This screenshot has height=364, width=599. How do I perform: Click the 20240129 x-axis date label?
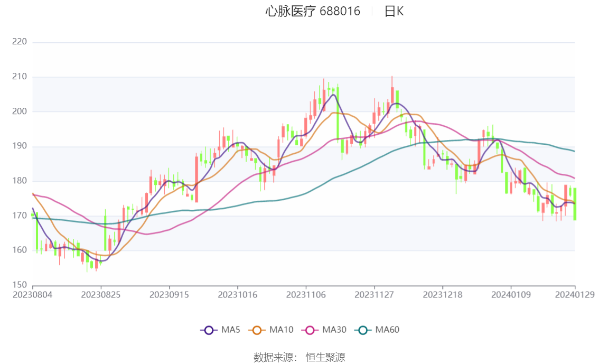tap(575, 294)
